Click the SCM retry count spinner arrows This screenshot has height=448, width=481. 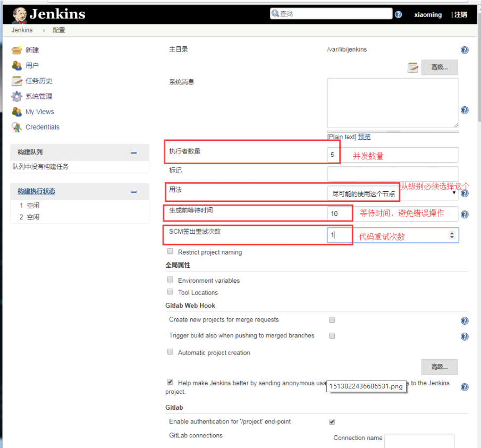click(452, 235)
